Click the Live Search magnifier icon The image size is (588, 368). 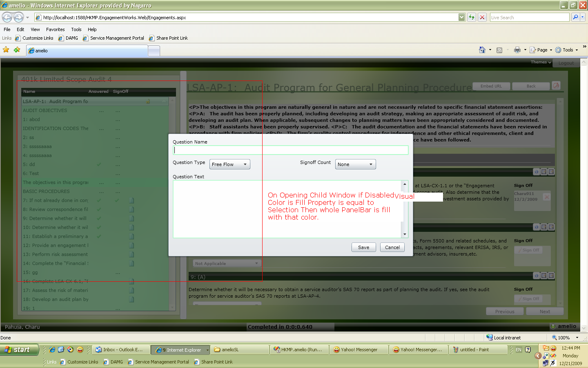575,17
